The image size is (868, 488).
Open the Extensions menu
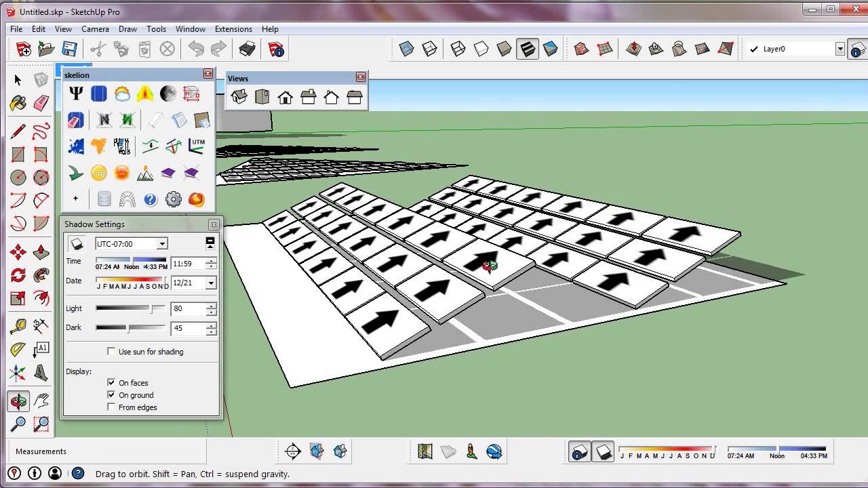233,29
